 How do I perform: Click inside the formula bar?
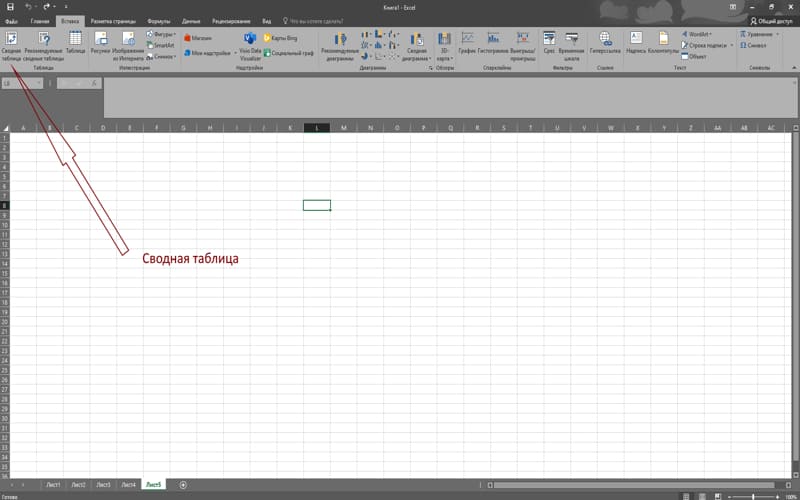point(449,98)
